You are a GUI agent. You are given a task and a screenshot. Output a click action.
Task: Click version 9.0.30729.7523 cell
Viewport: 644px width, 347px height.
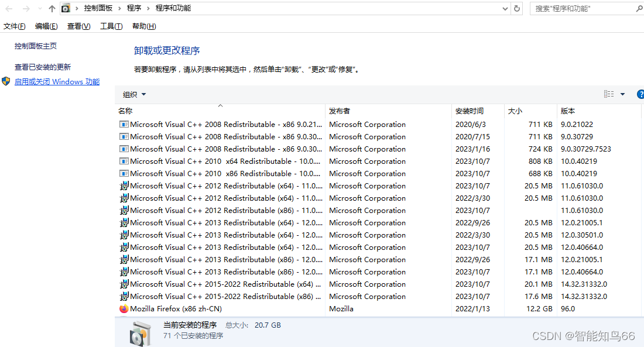tap(586, 149)
